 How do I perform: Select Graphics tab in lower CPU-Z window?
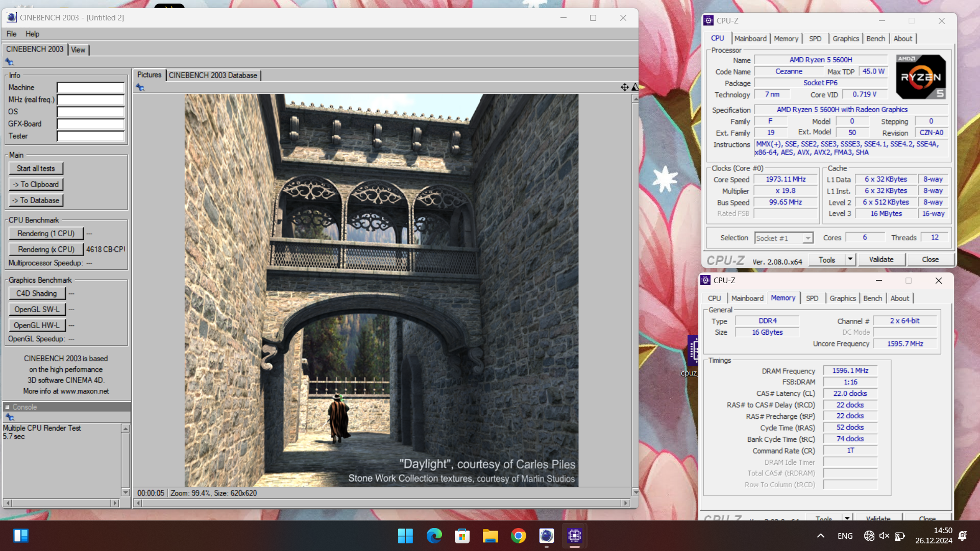(x=843, y=298)
